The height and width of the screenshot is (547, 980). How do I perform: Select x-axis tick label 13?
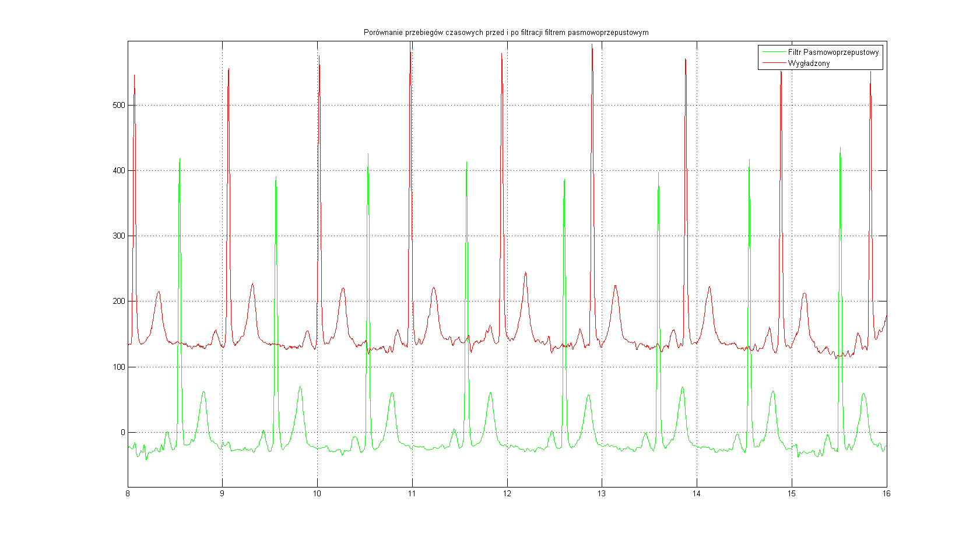tap(602, 494)
